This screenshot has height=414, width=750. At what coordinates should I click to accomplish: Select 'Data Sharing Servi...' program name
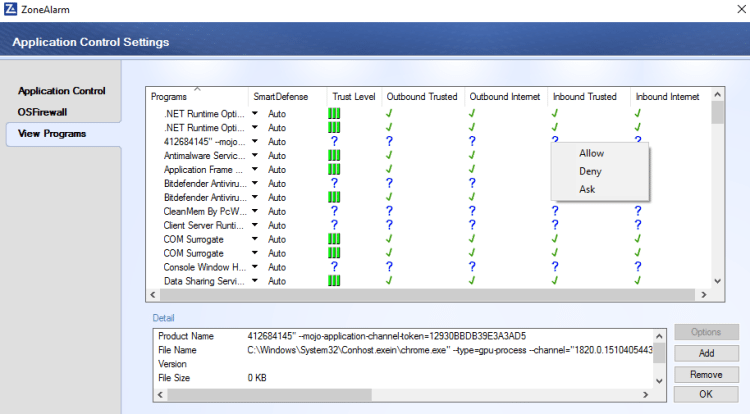tap(204, 281)
